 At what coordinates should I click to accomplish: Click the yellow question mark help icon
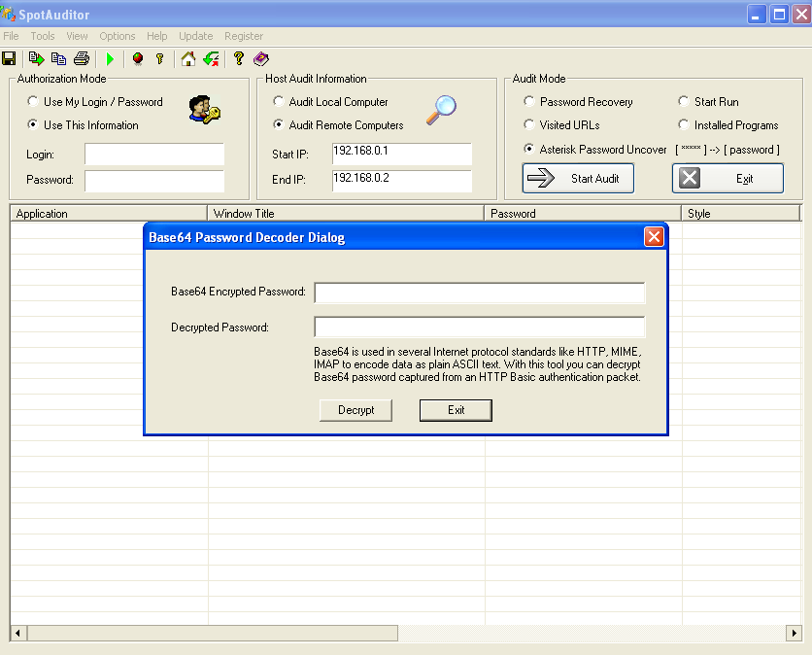click(x=239, y=58)
